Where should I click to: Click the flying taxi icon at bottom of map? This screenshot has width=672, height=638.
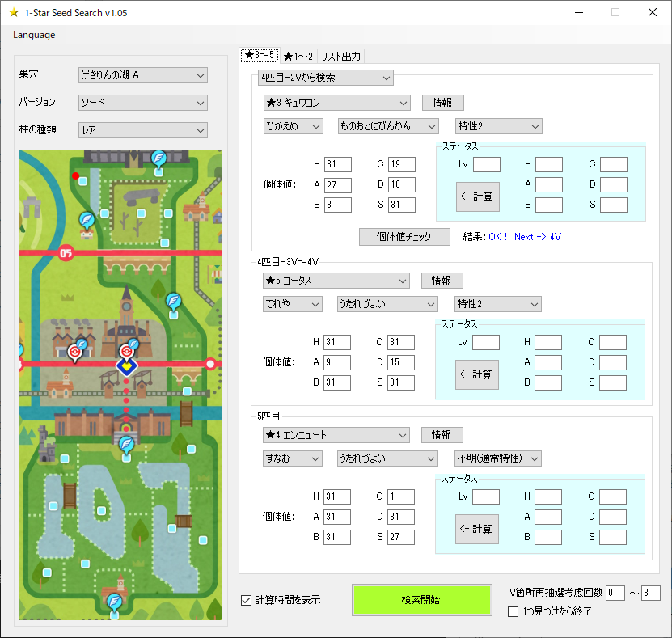click(114, 601)
